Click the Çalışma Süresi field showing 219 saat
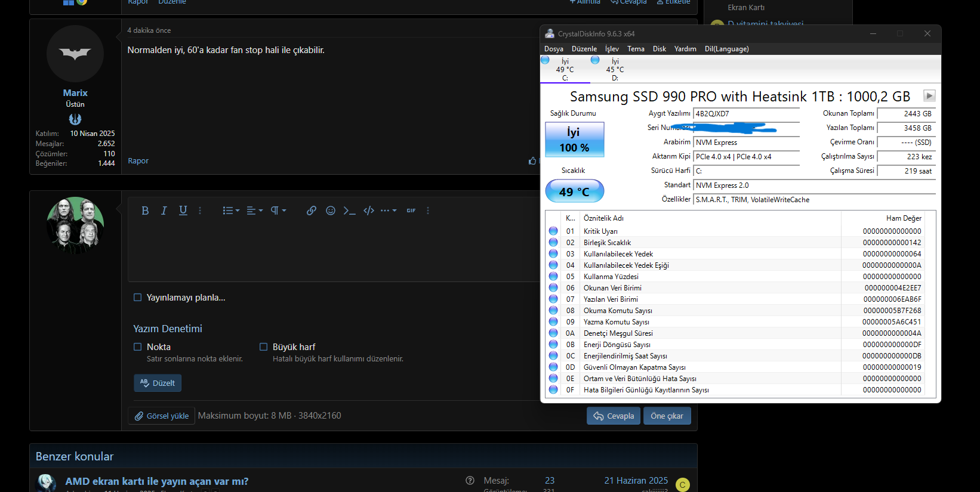 pyautogui.click(x=907, y=171)
